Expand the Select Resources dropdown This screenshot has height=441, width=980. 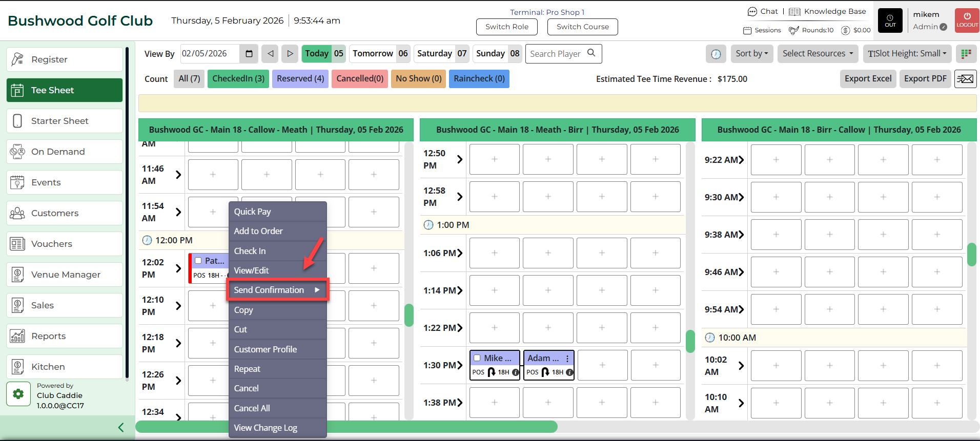818,54
